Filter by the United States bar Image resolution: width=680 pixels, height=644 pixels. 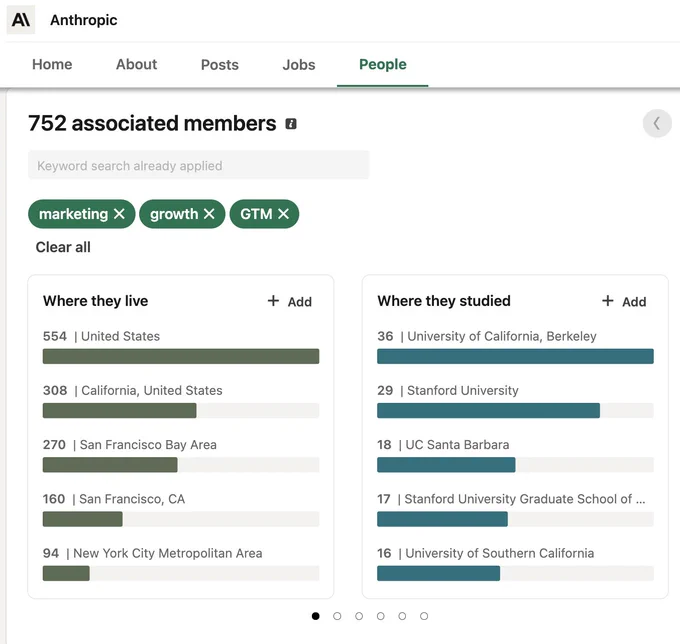[181, 356]
